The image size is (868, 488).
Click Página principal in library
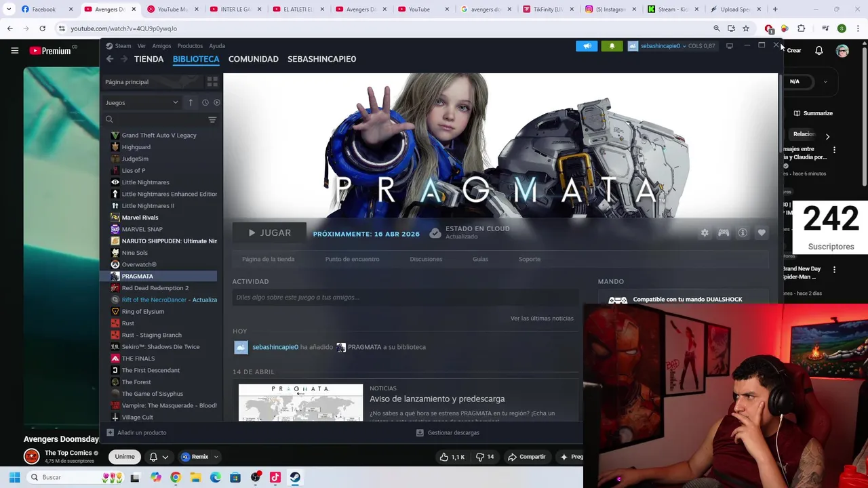[x=127, y=82]
